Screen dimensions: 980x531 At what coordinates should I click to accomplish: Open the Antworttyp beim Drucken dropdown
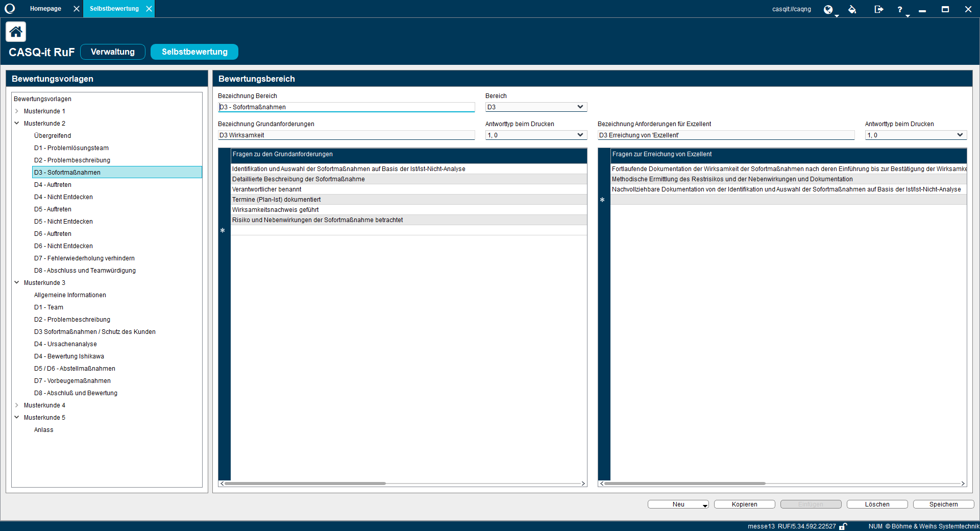pyautogui.click(x=580, y=135)
